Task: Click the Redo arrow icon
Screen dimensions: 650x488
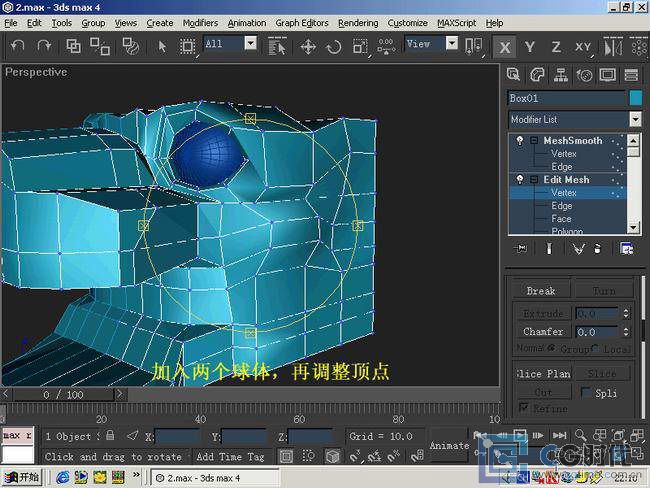Action: (44, 46)
